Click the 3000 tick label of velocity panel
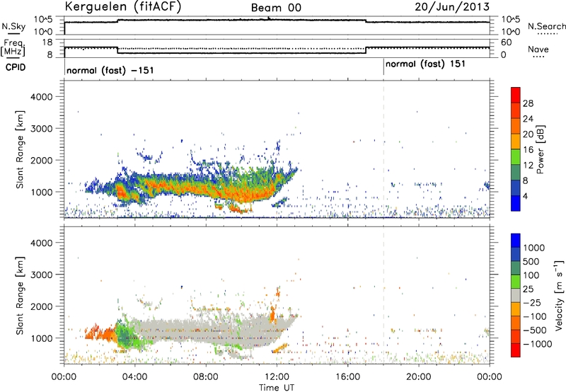 (x=42, y=275)
